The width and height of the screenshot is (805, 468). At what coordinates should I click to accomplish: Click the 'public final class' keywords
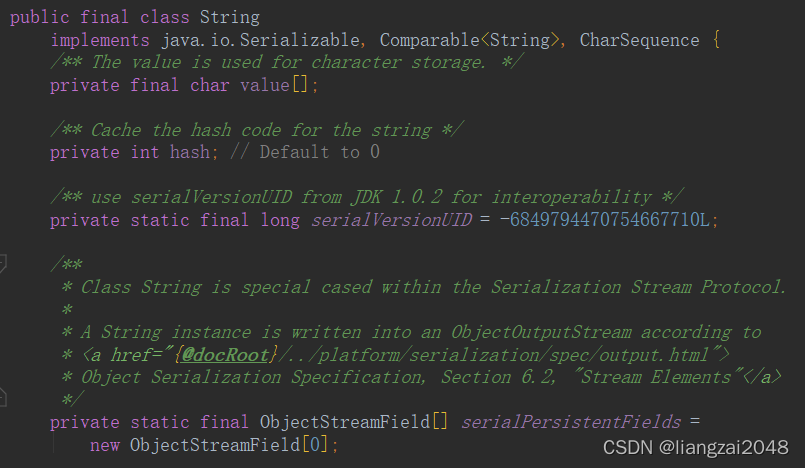point(100,17)
